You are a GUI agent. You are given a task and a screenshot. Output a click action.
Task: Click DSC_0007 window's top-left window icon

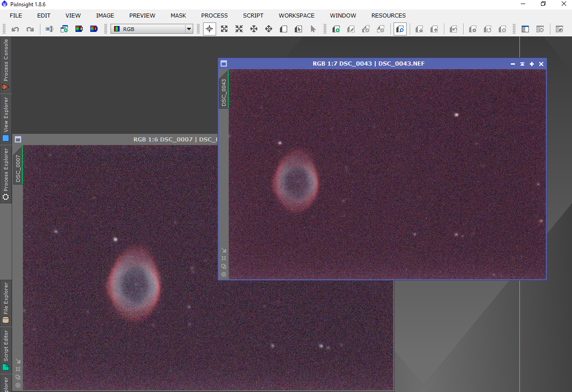pos(18,140)
